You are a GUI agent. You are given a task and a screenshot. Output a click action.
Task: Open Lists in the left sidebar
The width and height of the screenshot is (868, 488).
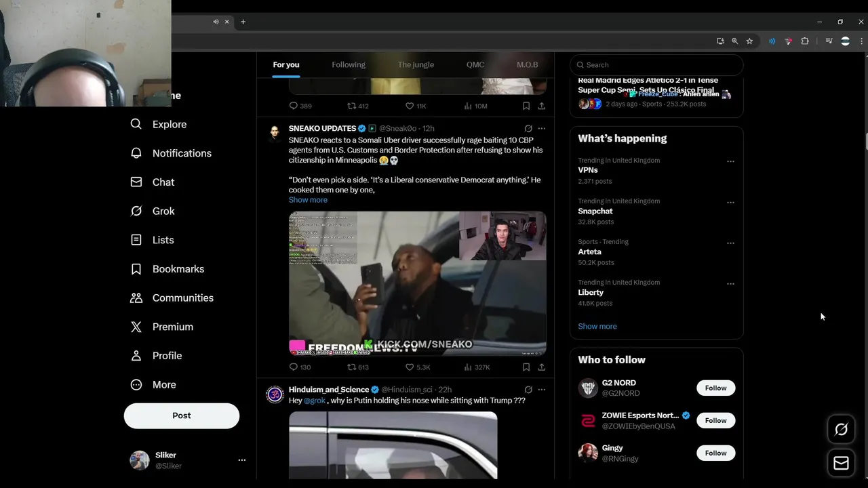coord(152,240)
